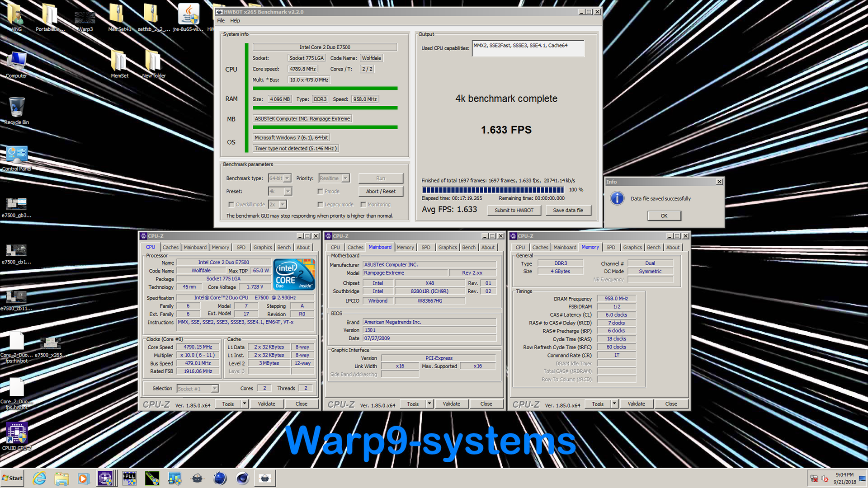The height and width of the screenshot is (488, 868).
Task: Click Save data file button
Action: [x=568, y=211]
